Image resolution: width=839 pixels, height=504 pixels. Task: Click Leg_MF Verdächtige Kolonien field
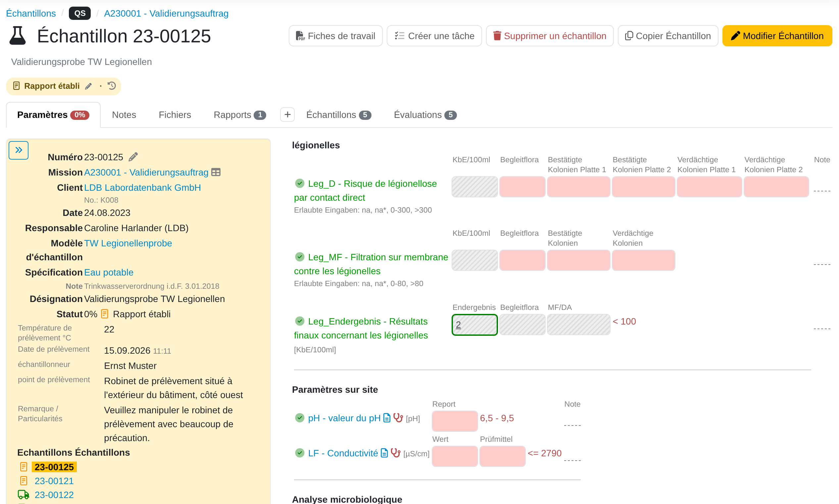coord(643,261)
